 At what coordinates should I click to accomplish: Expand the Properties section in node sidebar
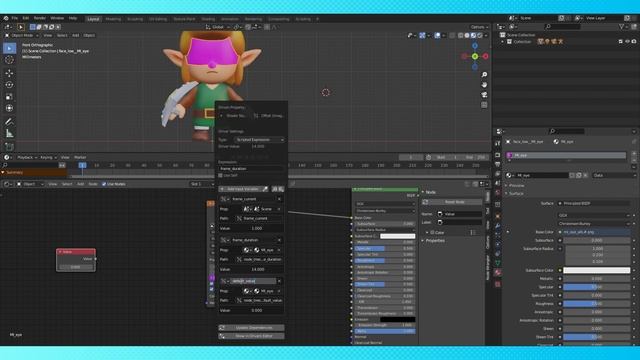(433, 240)
